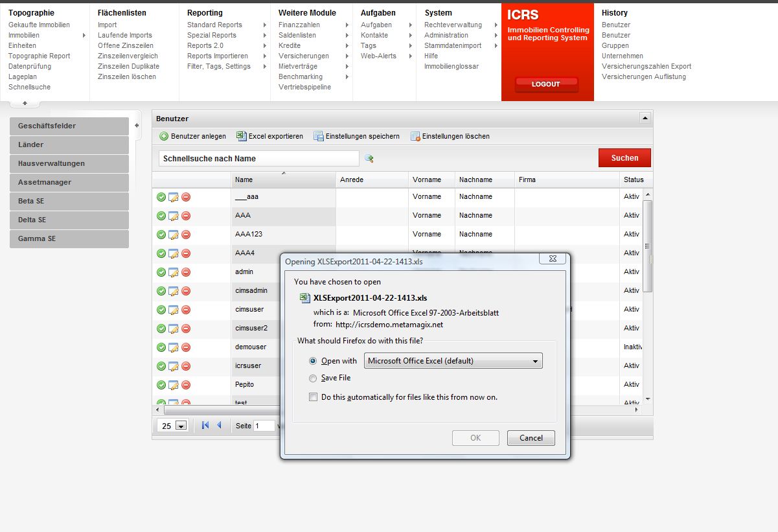
Task: Open Standard Reports in the Reporting menu
Action: [x=214, y=25]
